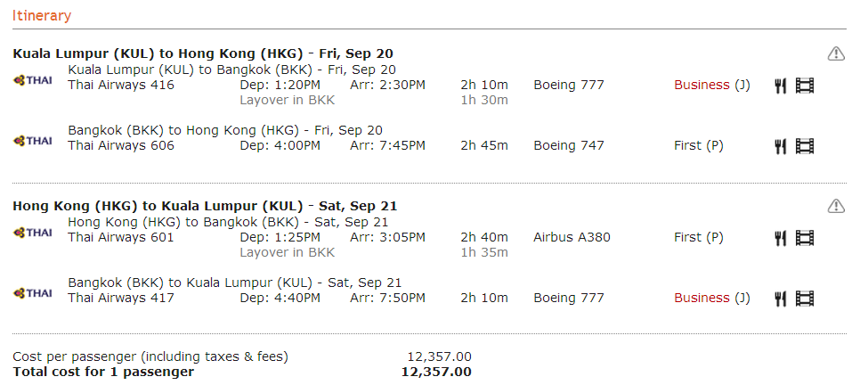The image size is (868, 385).
Task: Click meal icon for Thai Airways 417
Action: (x=781, y=299)
